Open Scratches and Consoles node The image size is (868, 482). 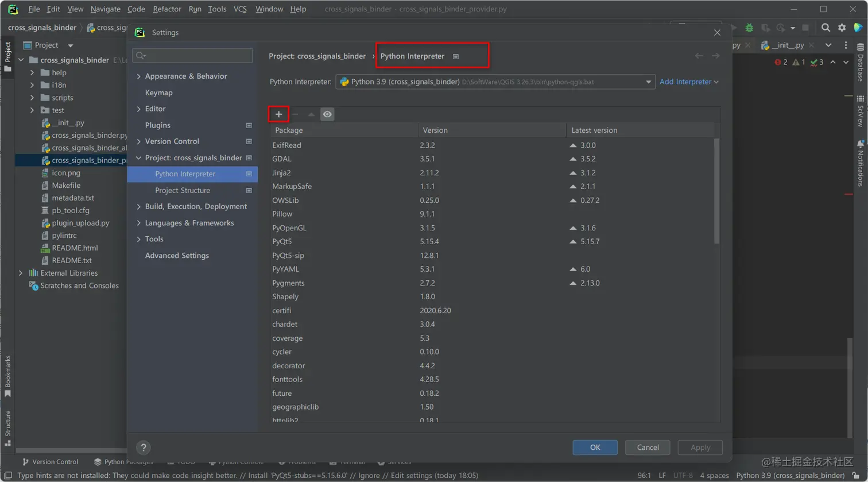79,286
